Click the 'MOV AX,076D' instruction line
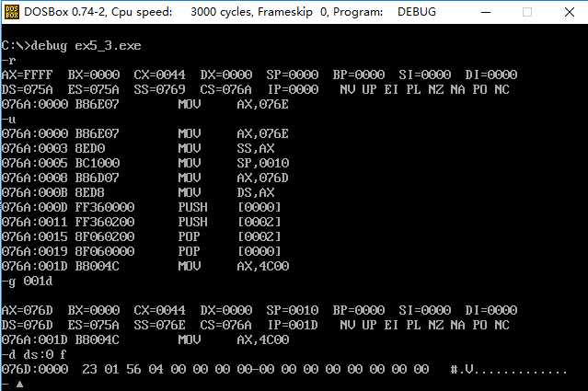The image size is (588, 391). [145, 178]
